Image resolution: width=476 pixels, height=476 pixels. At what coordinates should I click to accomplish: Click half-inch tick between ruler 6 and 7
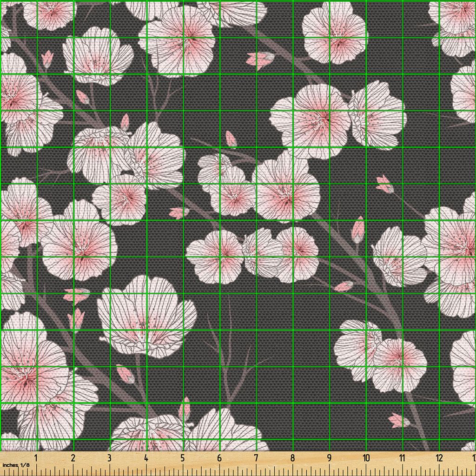point(238,469)
